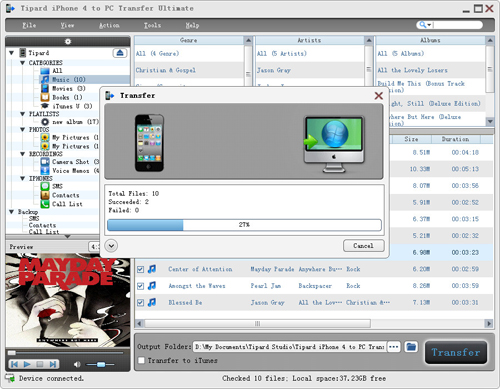This screenshot has width=500, height=389.
Task: Open the Contacts item under IPHONES
Action: [65, 195]
